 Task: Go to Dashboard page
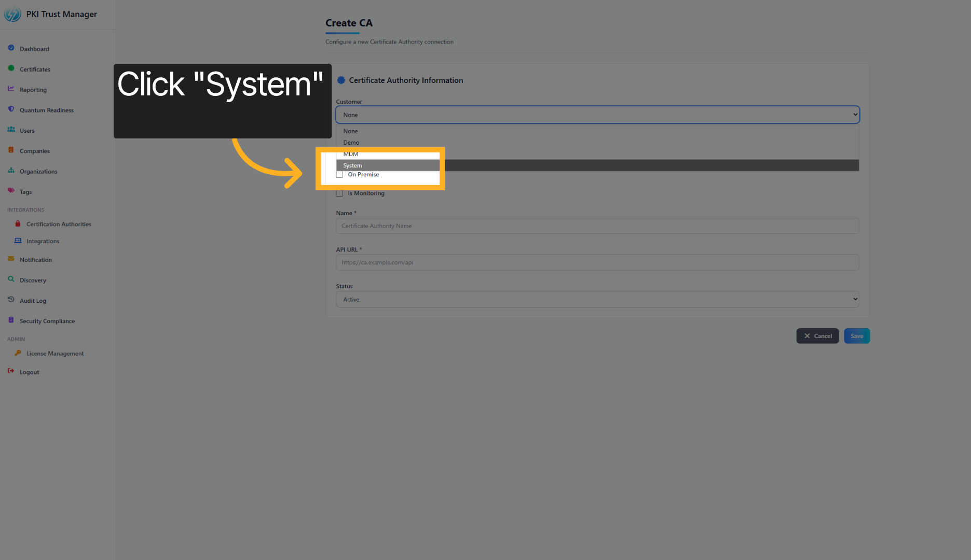tap(34, 49)
